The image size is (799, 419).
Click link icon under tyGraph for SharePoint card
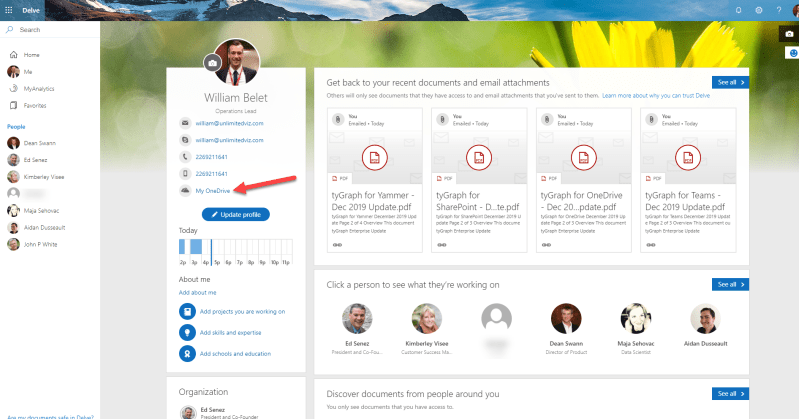(441, 244)
